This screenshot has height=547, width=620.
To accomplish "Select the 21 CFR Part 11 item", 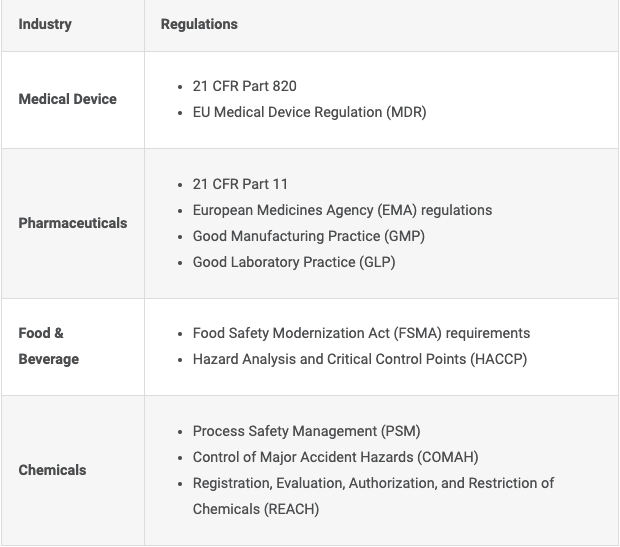I will pos(240,184).
